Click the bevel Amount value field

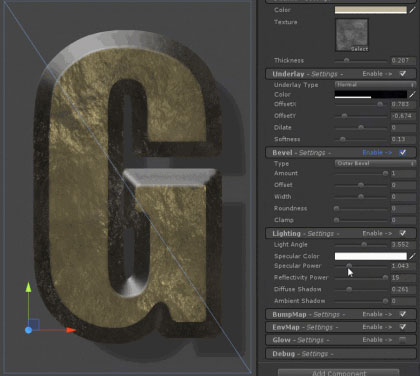click(403, 173)
